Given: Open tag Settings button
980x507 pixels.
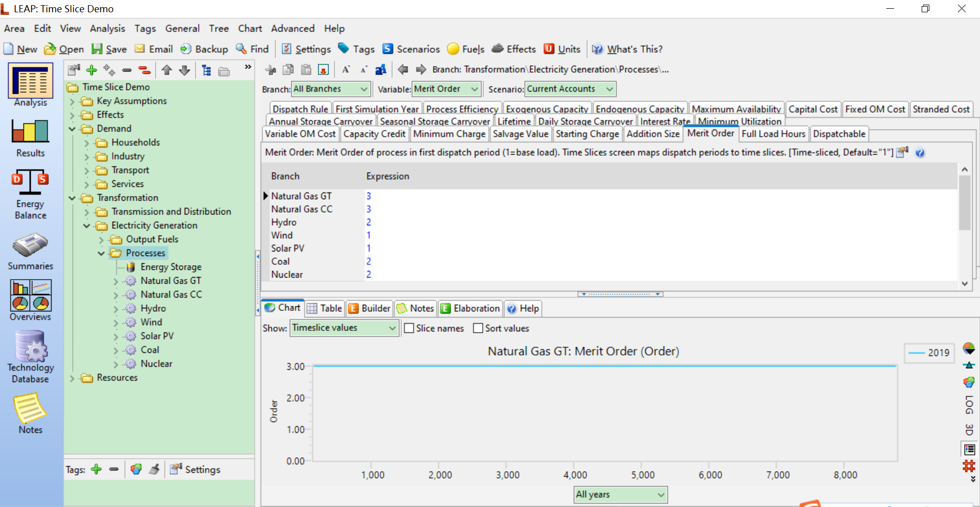Looking at the screenshot, I should pos(195,469).
